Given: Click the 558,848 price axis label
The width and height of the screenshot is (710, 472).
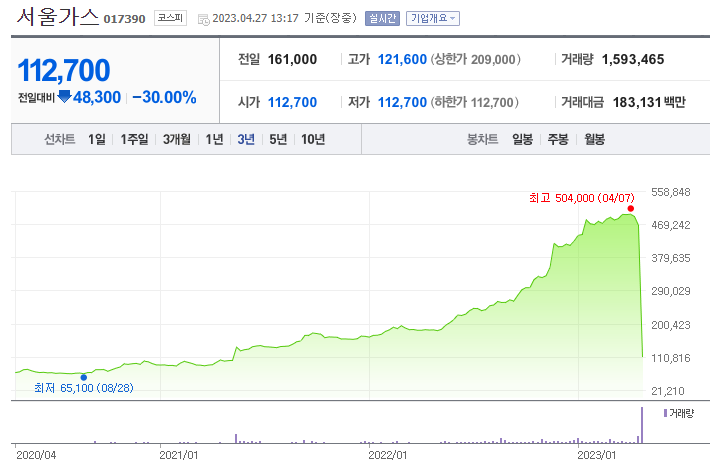Looking at the screenshot, I should [x=671, y=192].
